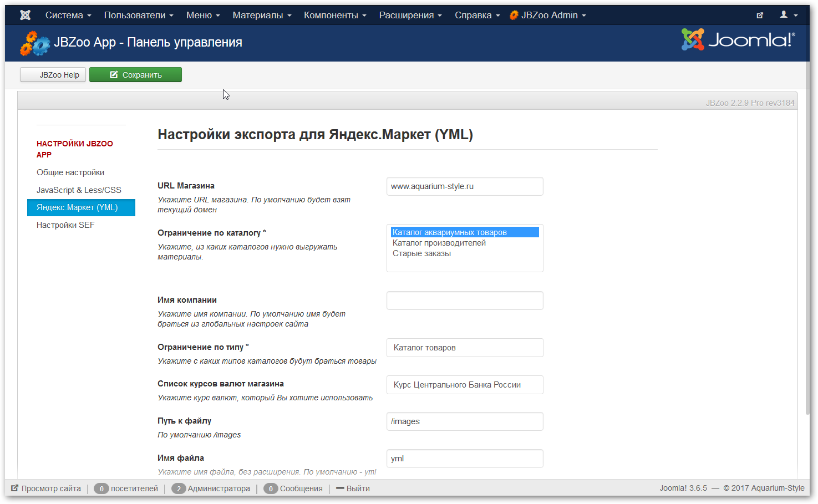Click the Имя компании input field

pyautogui.click(x=465, y=301)
